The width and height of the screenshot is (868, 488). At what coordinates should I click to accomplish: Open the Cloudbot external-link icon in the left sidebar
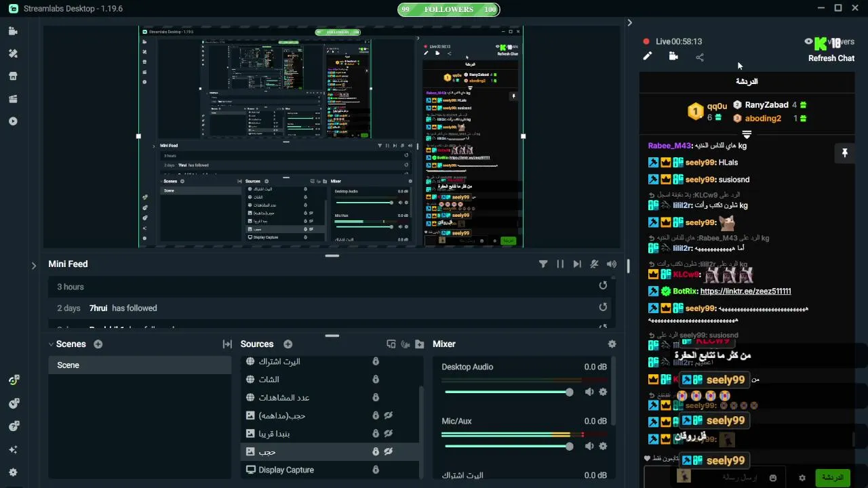click(x=13, y=404)
